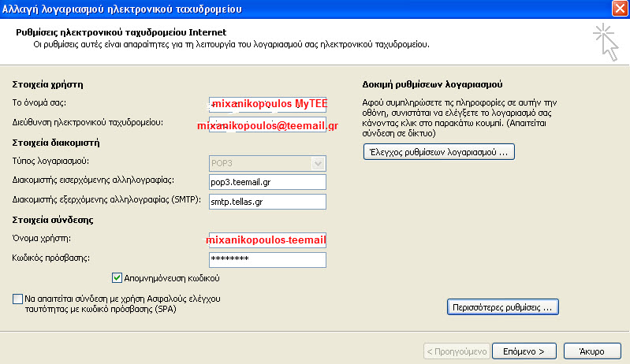Image resolution: width=630 pixels, height=364 pixels.
Task: Click the 'Στοιχεία χρήστη' section heading
Action: coord(48,84)
